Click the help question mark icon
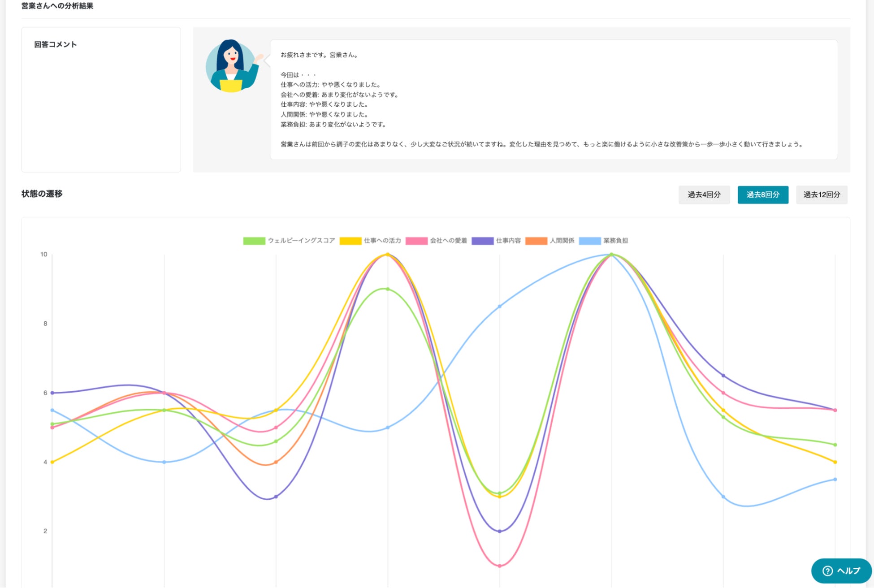This screenshot has height=588, width=874. click(x=827, y=571)
